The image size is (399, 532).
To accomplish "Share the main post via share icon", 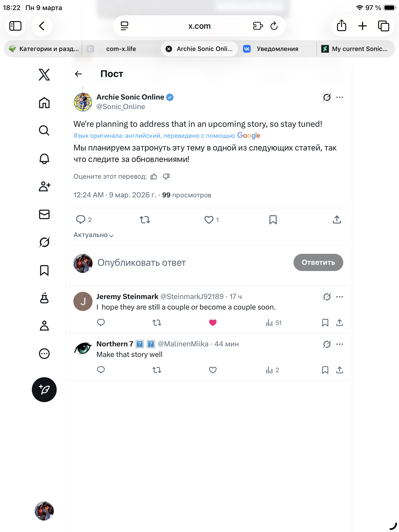I will [337, 220].
